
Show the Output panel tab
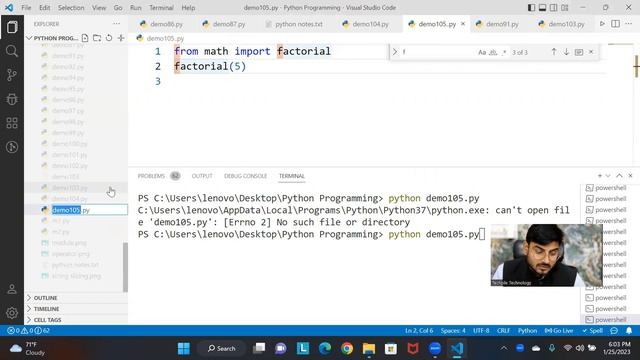pos(202,176)
